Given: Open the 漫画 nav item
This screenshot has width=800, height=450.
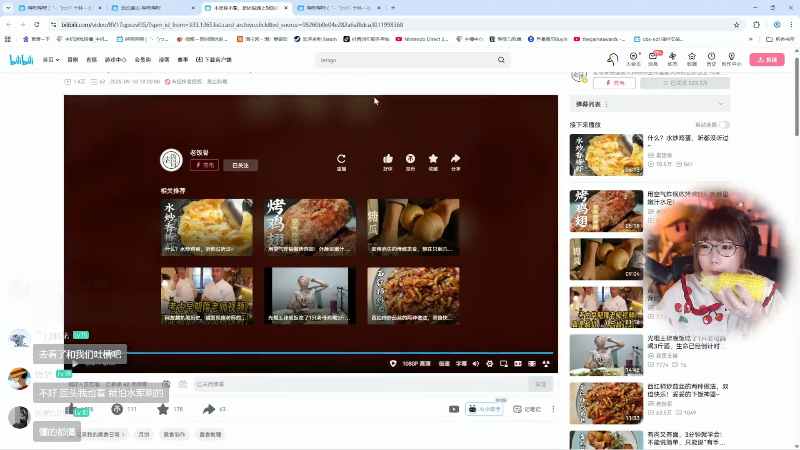Looking at the screenshot, I should (164, 60).
